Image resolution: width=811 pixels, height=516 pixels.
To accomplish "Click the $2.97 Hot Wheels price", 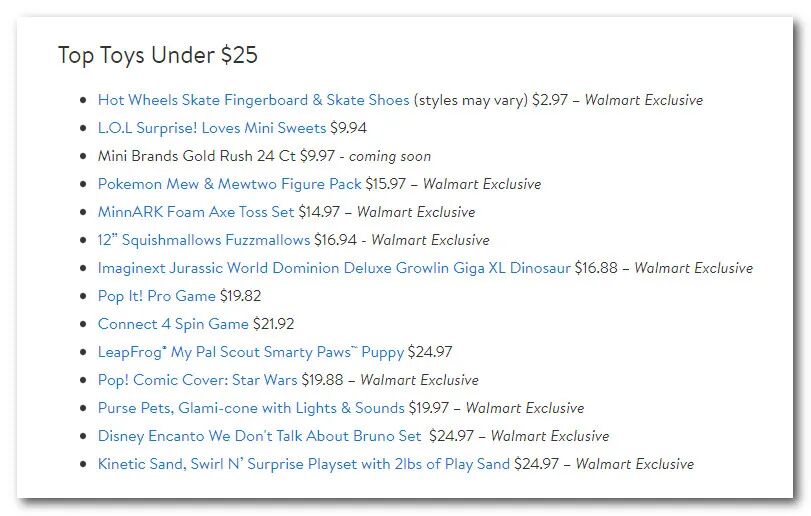I will (x=551, y=100).
